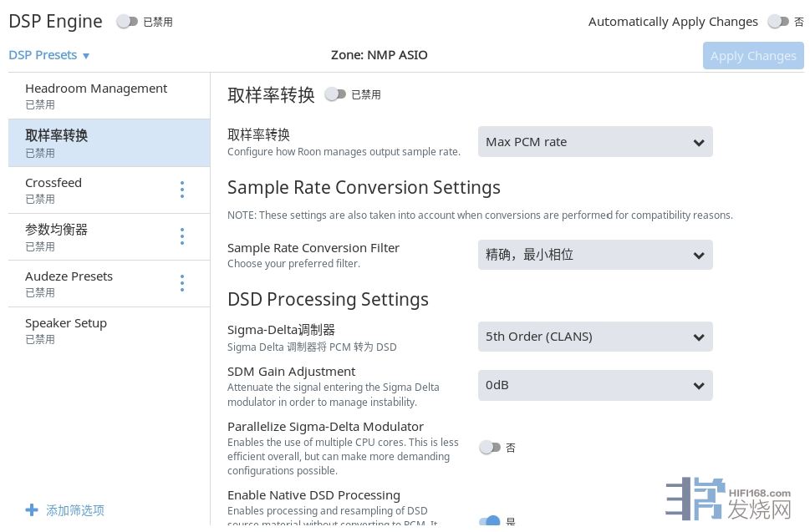Screen dimensions: 810x532
Task: Open Audeze Presets three-dot options menu
Action: click(x=182, y=283)
